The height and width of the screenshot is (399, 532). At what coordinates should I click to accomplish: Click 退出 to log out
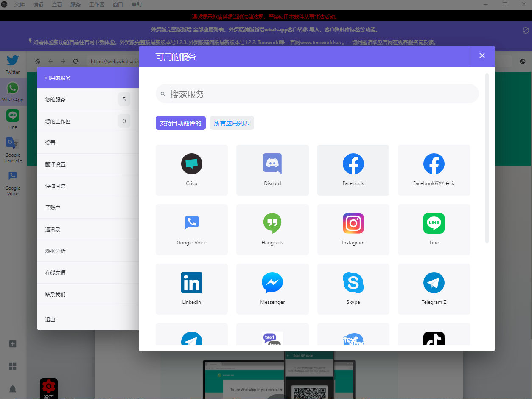[x=50, y=320]
